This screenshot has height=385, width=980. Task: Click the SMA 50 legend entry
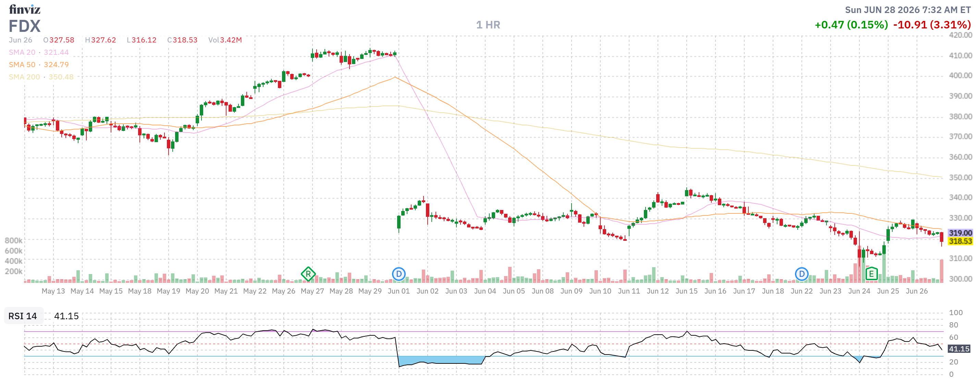click(x=22, y=65)
